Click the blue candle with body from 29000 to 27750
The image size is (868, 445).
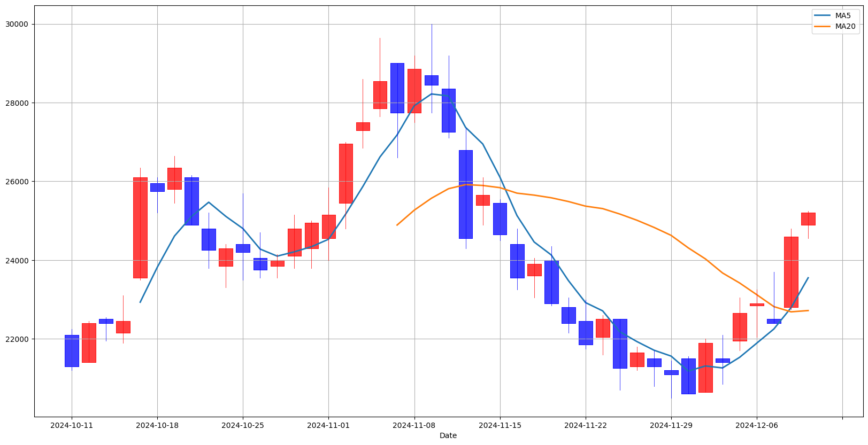pyautogui.click(x=397, y=88)
